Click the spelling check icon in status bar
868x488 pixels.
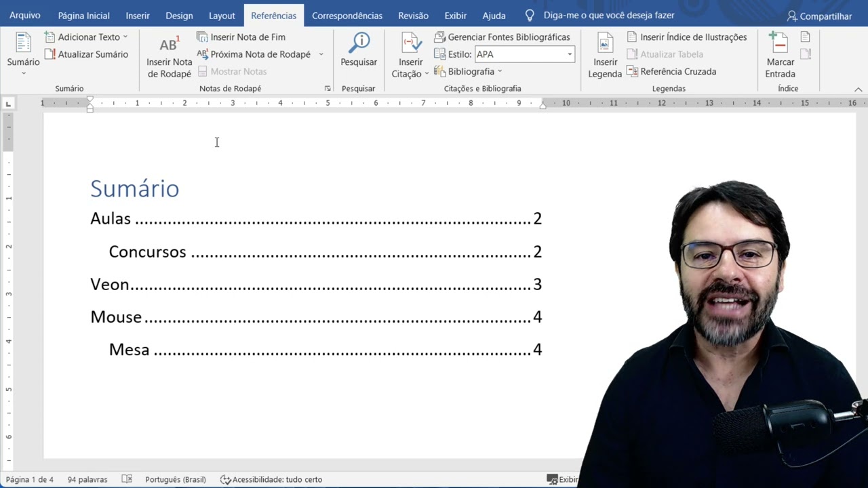(127, 479)
